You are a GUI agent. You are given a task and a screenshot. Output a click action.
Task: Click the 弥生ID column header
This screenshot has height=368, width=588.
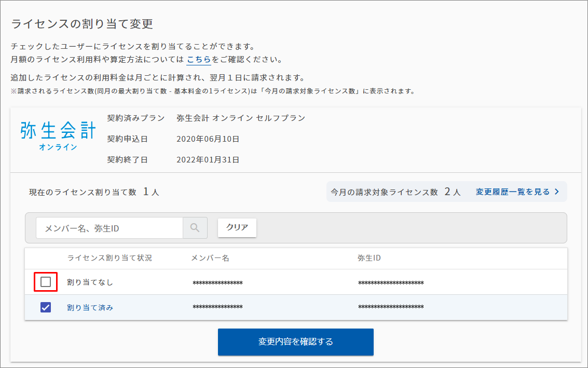[369, 258]
